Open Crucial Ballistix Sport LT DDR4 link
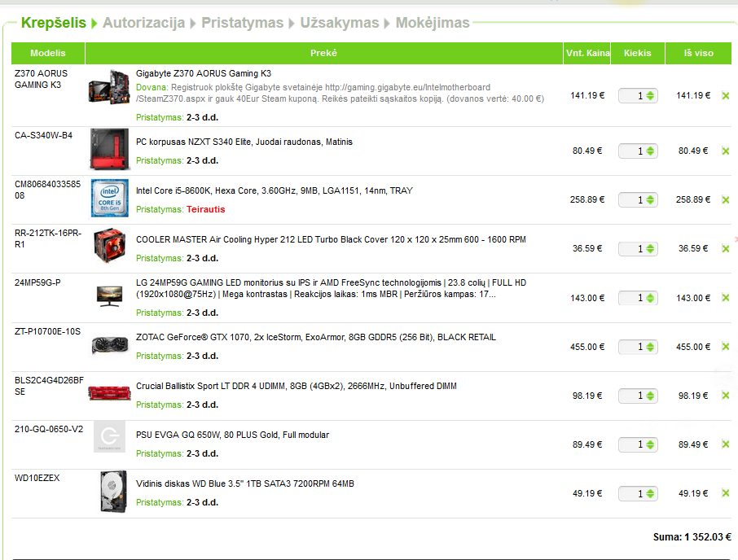The height and width of the screenshot is (560, 738). click(296, 387)
